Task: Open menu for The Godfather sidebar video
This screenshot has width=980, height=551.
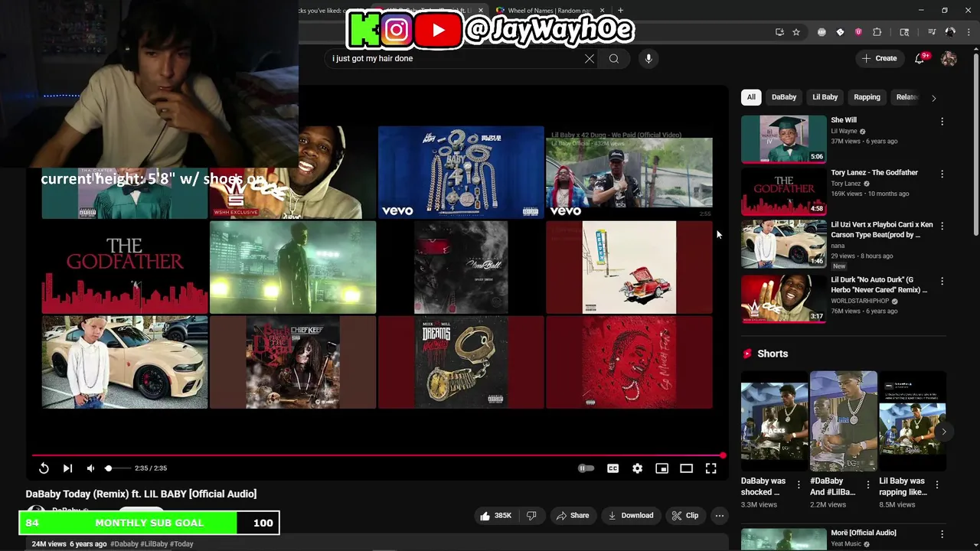Action: [942, 174]
